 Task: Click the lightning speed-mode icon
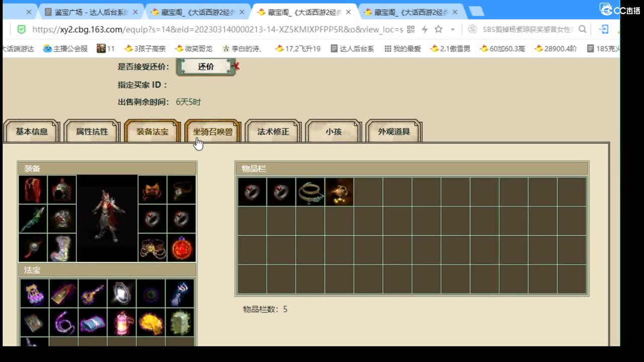pyautogui.click(x=425, y=30)
